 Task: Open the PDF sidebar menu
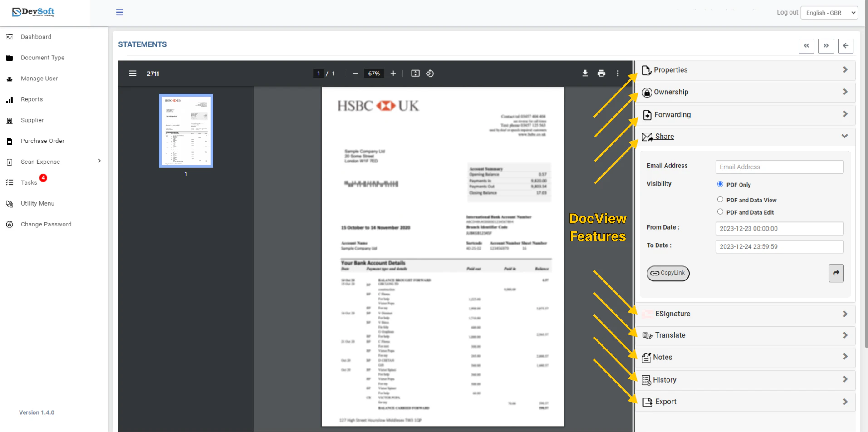pyautogui.click(x=132, y=73)
